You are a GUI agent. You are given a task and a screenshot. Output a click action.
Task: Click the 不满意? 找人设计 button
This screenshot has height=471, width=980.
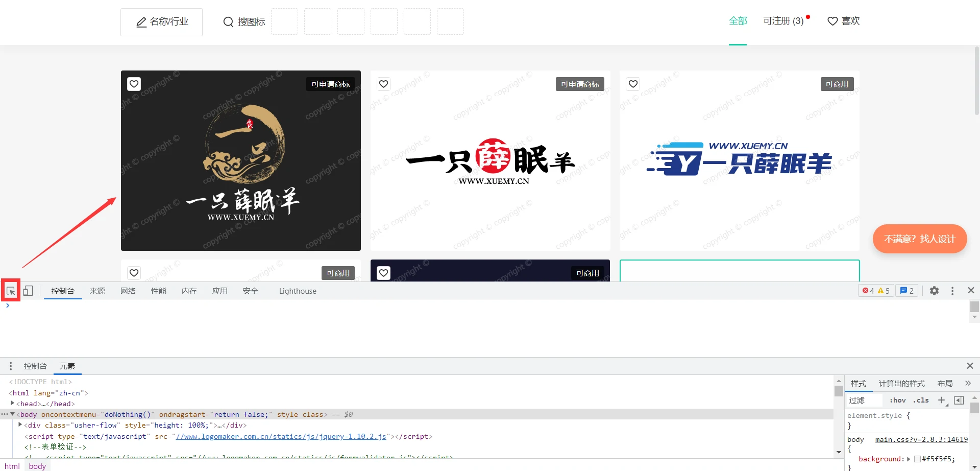point(920,239)
